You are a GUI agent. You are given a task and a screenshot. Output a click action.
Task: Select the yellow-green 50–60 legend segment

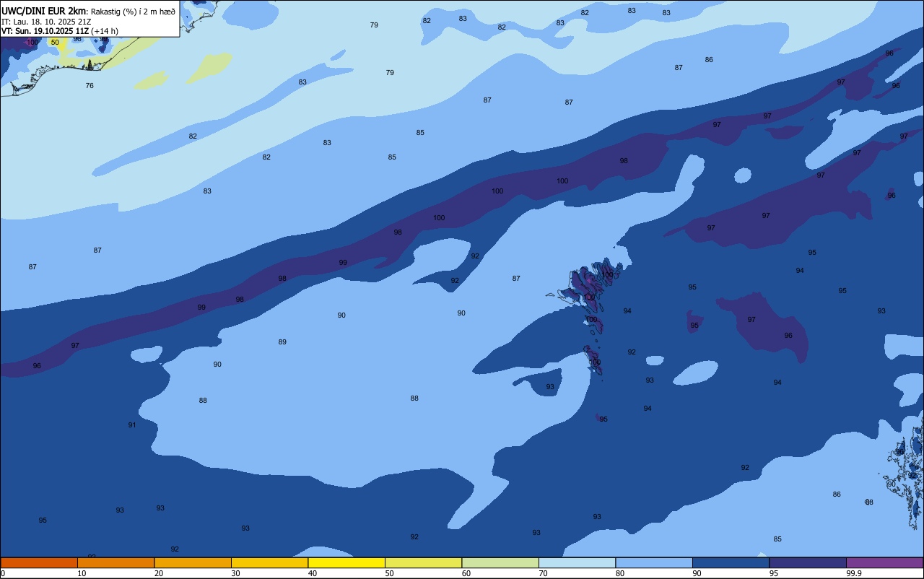click(423, 562)
